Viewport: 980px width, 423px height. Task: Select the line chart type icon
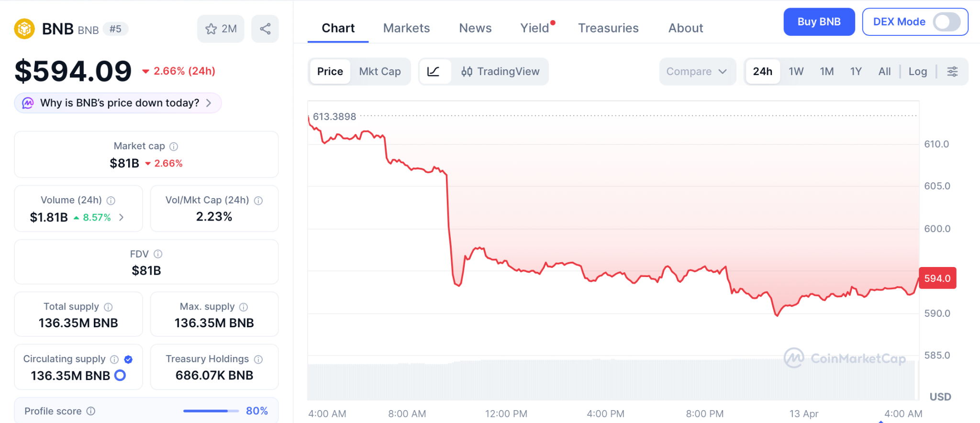click(x=434, y=72)
